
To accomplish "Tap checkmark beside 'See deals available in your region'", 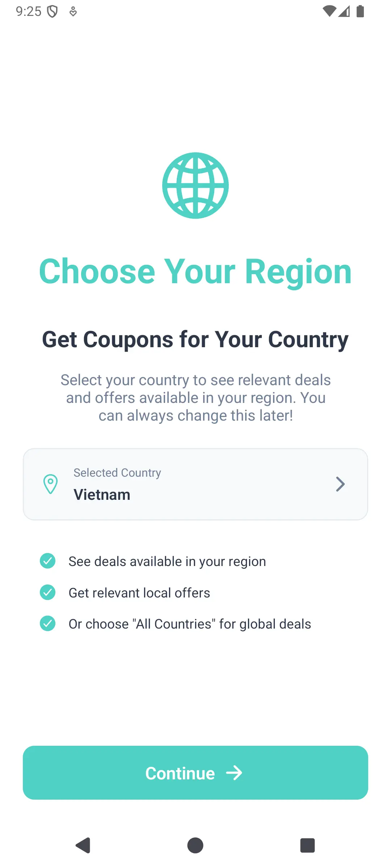I will point(47,561).
